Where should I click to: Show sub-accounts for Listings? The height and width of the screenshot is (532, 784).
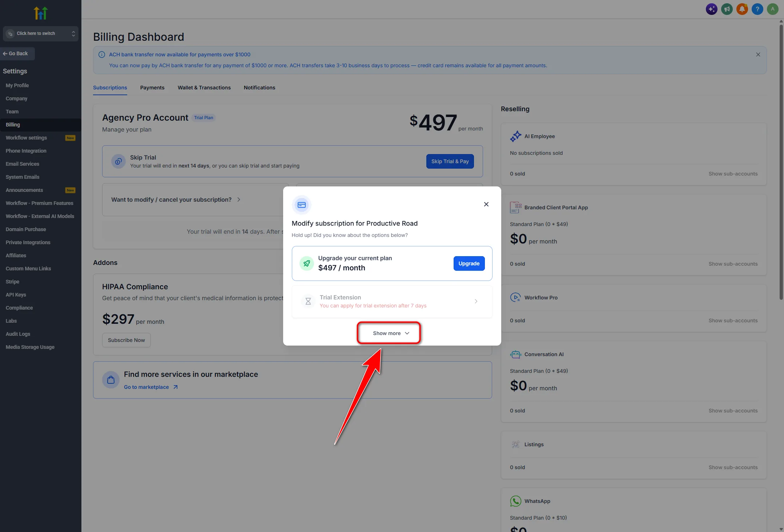tap(733, 467)
